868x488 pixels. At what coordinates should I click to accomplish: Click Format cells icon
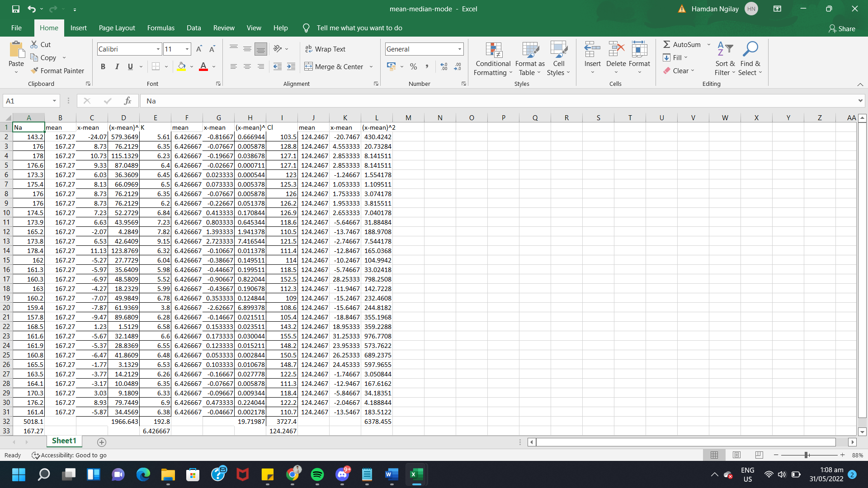[x=639, y=49]
